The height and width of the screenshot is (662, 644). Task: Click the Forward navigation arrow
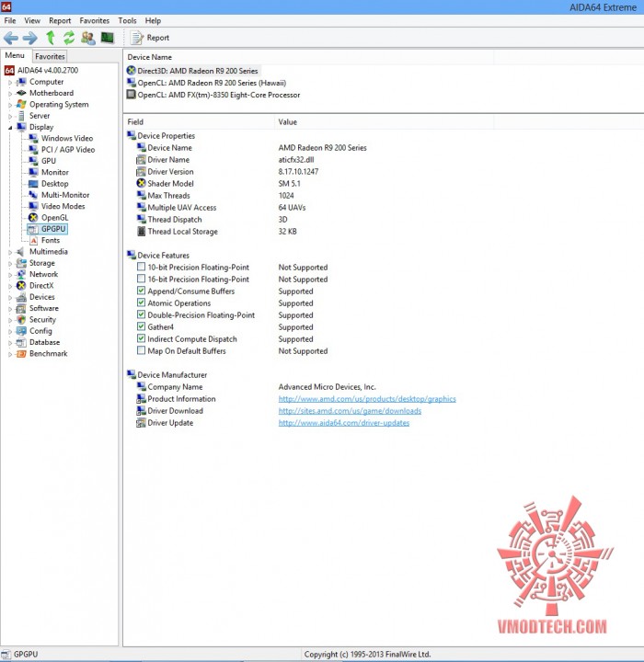[x=29, y=38]
